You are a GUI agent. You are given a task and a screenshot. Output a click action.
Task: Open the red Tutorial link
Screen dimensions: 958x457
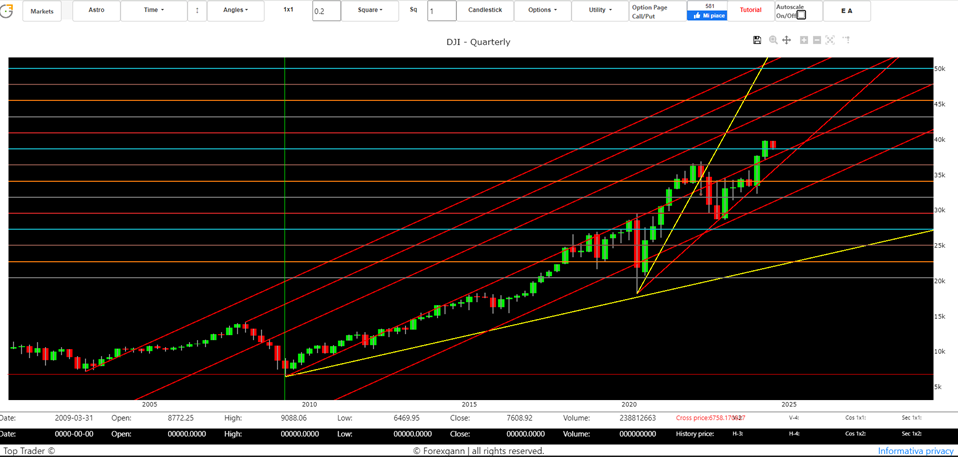750,10
